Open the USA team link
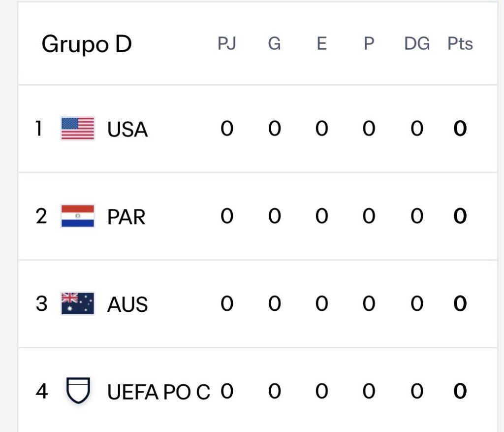The height and width of the screenshot is (432, 504). (127, 130)
